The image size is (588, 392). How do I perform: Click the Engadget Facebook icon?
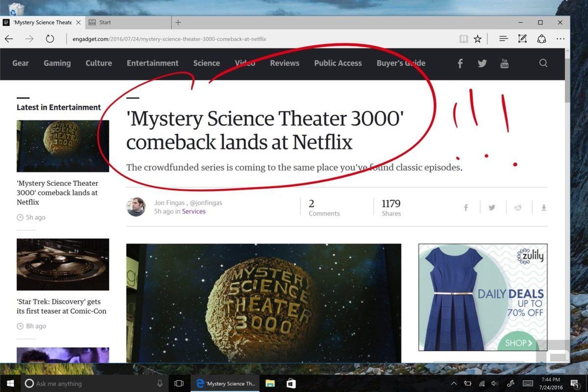460,63
